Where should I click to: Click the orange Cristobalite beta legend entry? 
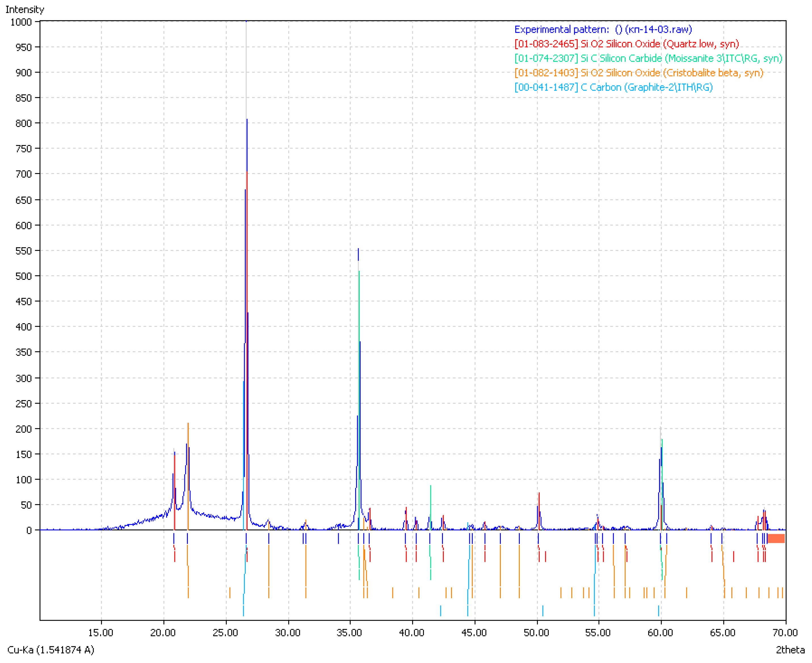click(639, 73)
